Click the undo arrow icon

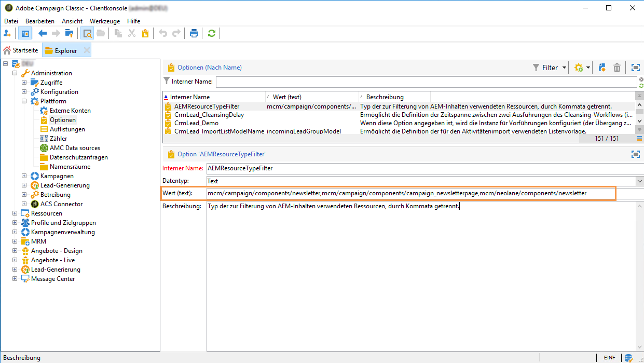163,33
